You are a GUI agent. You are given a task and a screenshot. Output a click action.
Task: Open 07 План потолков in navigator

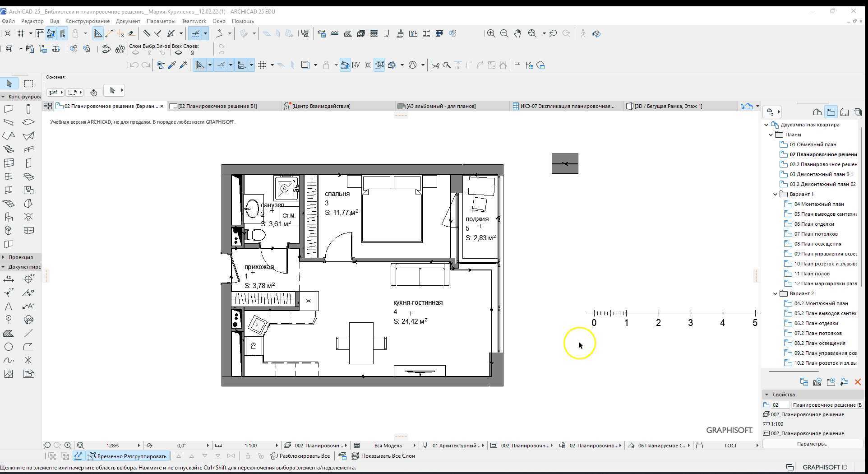(816, 234)
